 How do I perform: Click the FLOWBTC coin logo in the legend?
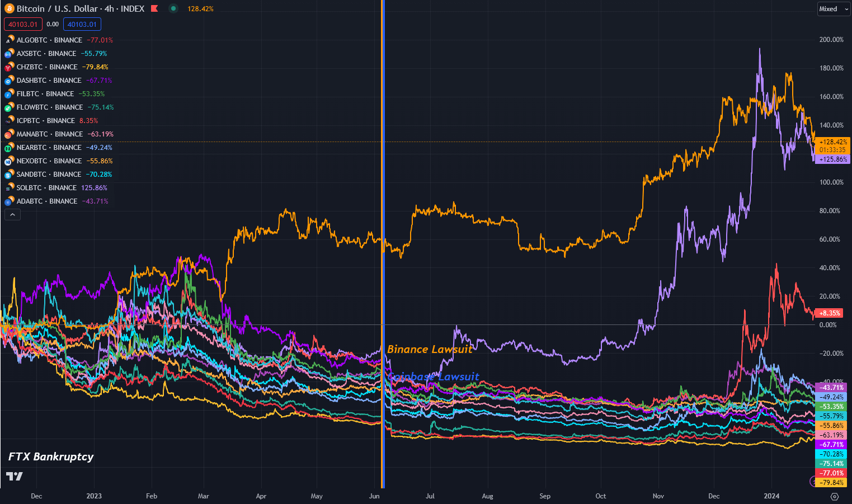[x=9, y=107]
